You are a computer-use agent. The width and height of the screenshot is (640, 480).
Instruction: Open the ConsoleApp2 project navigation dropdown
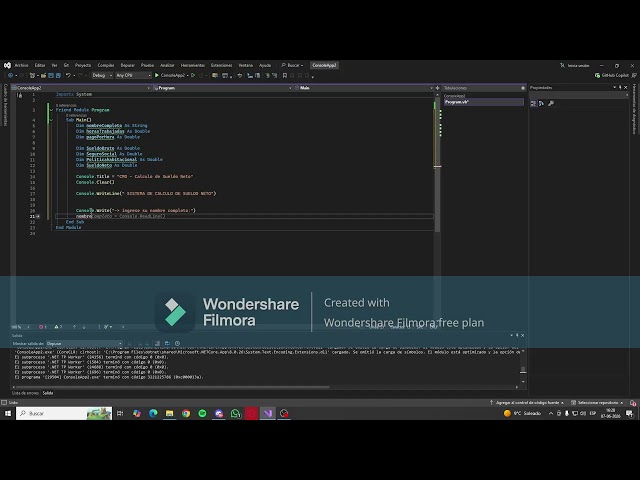click(x=81, y=88)
